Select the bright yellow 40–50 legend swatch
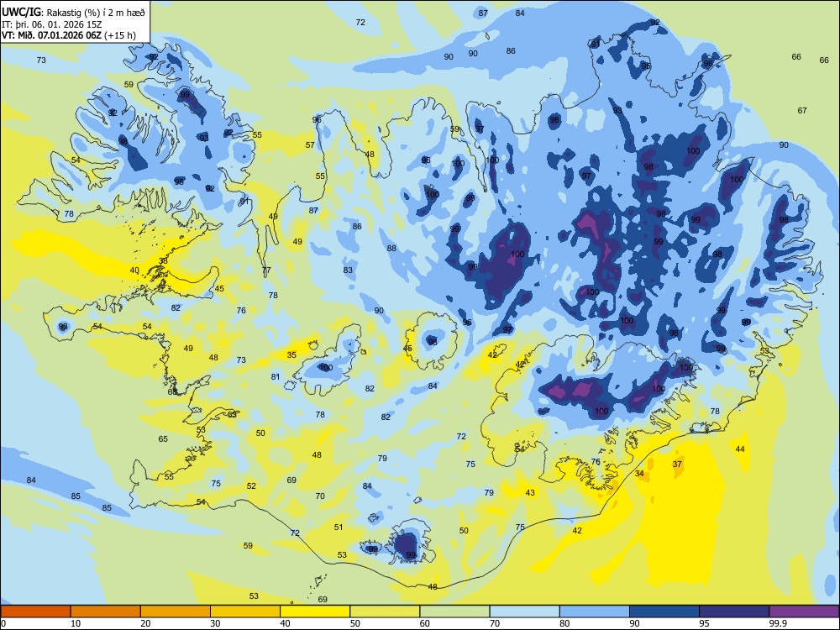This screenshot has width=840, height=630. 315,612
